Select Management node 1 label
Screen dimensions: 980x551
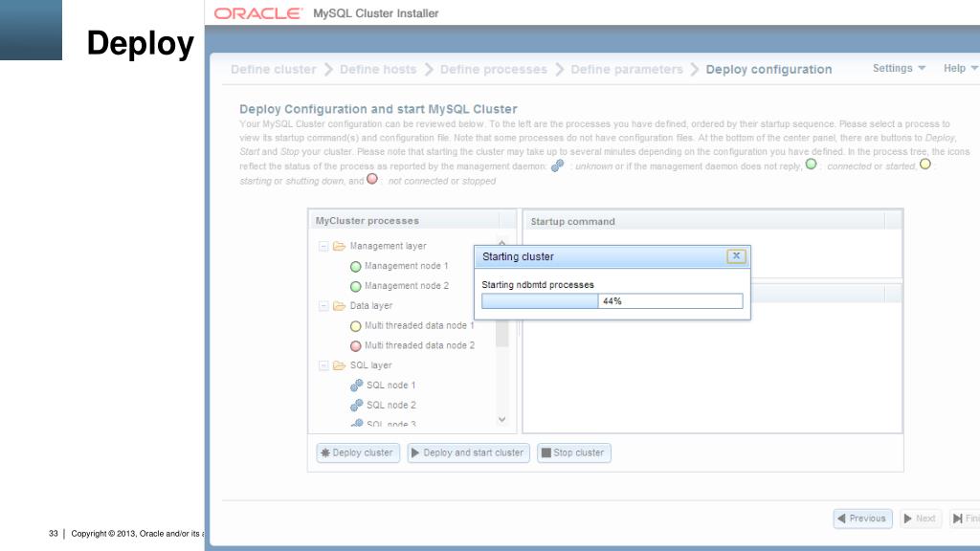[406, 266]
